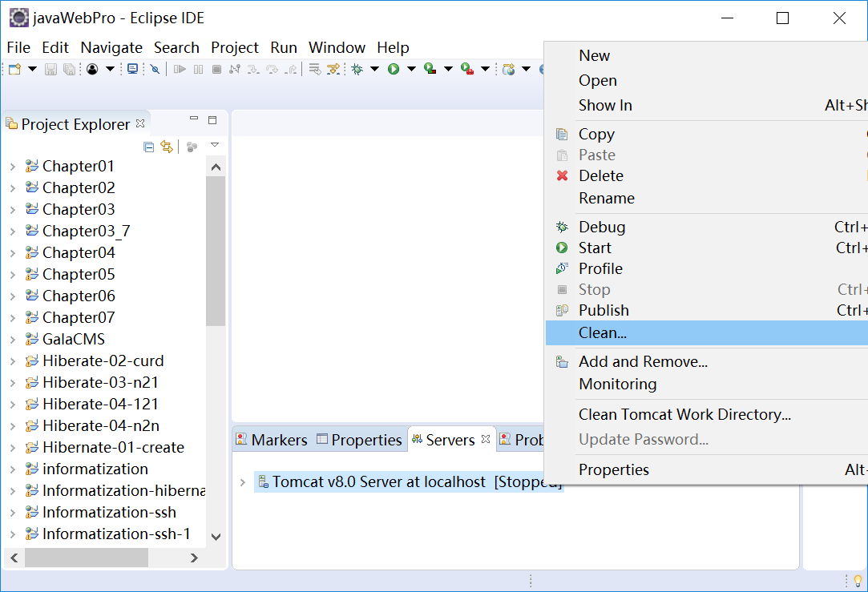Open the Navigate menu

point(111,47)
